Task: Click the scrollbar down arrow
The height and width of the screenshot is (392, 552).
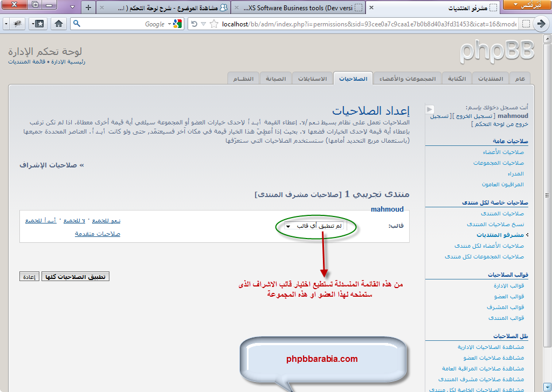Action: click(x=547, y=387)
